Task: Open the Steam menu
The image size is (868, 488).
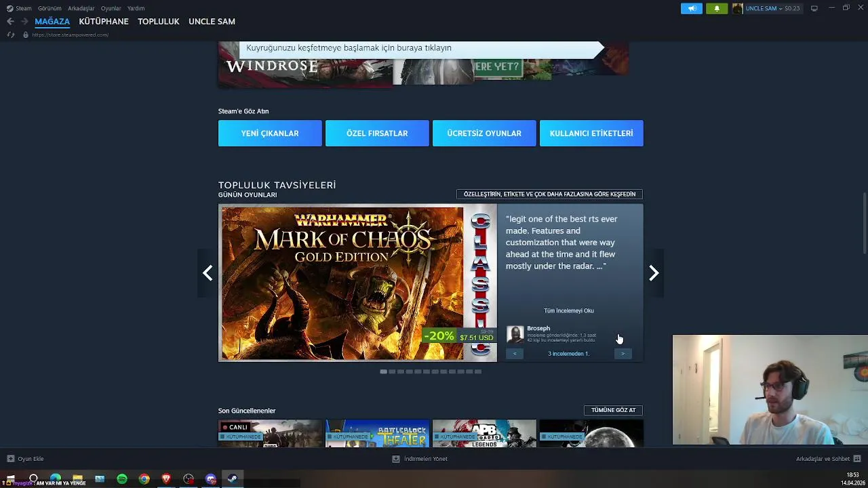Action: click(x=24, y=8)
